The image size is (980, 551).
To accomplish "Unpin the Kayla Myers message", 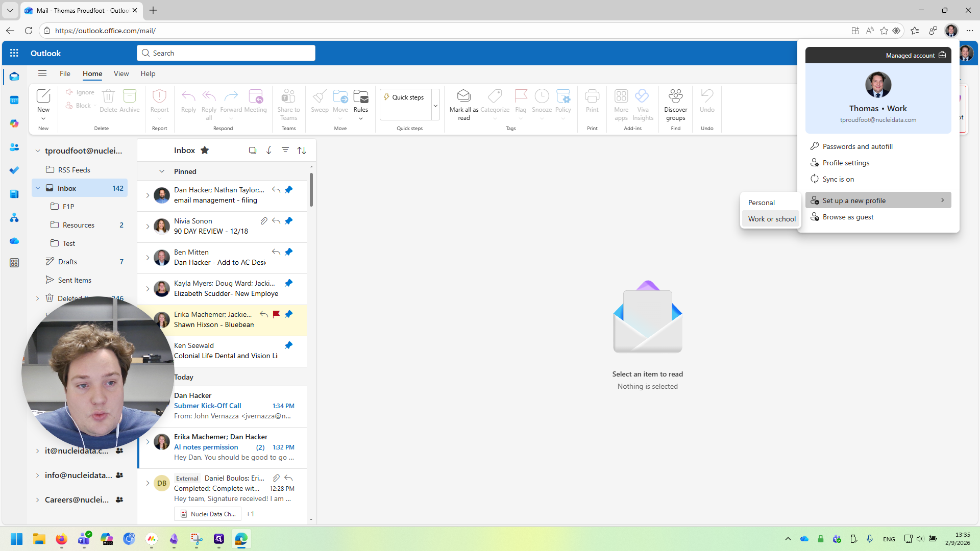I will 289,283.
